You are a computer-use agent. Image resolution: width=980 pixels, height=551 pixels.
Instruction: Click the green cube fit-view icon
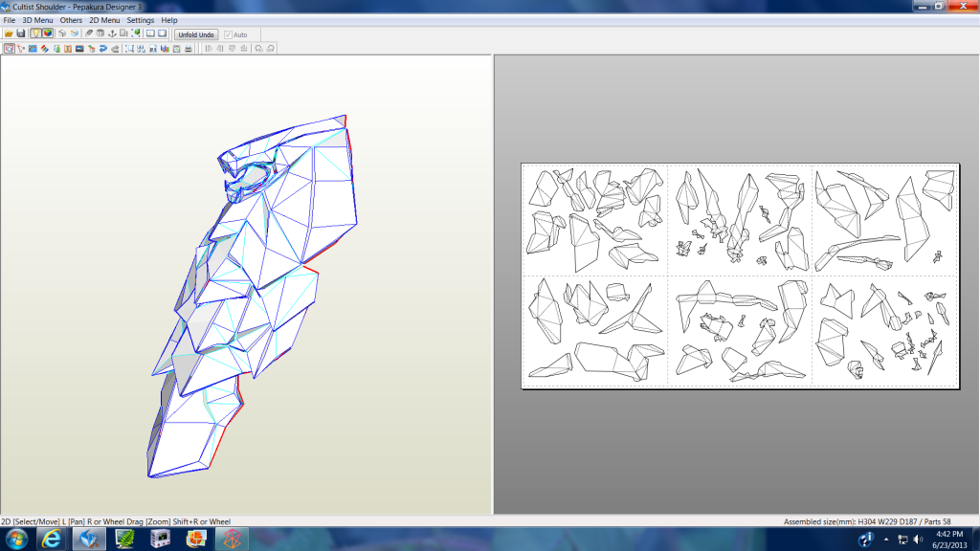[x=136, y=33]
